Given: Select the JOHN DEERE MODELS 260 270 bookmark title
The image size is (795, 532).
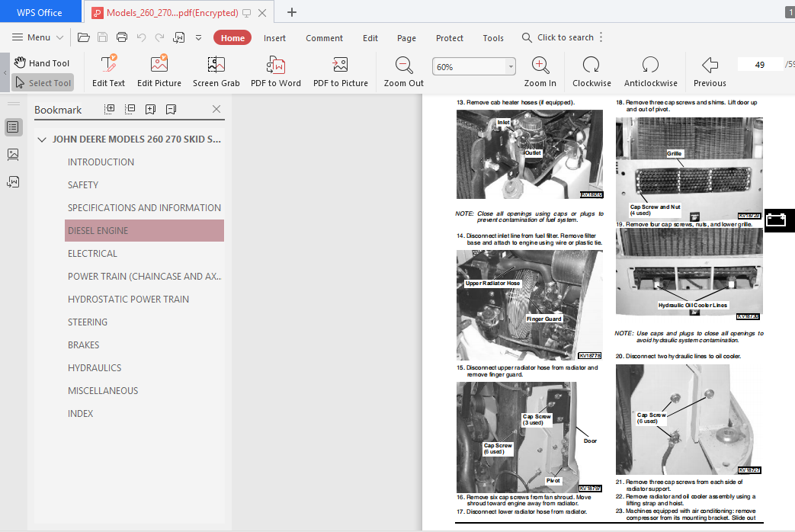Looking at the screenshot, I should [137, 139].
